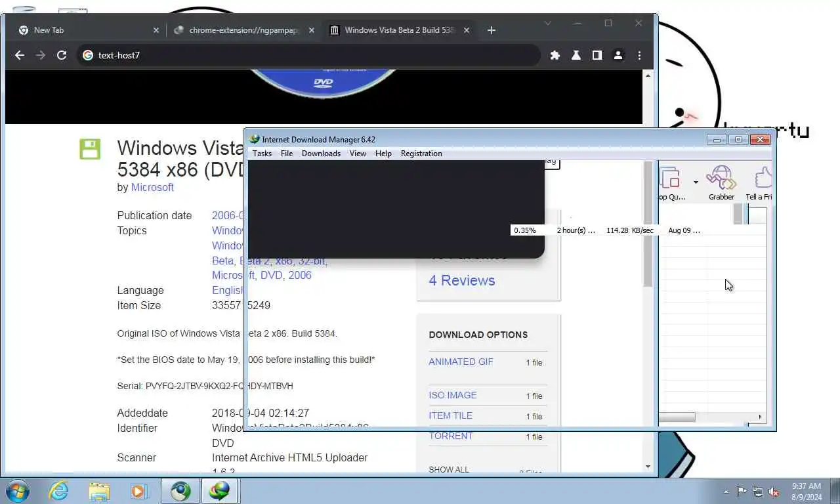
Task: Open a new Chrome tab with plus button
Action: tap(492, 30)
